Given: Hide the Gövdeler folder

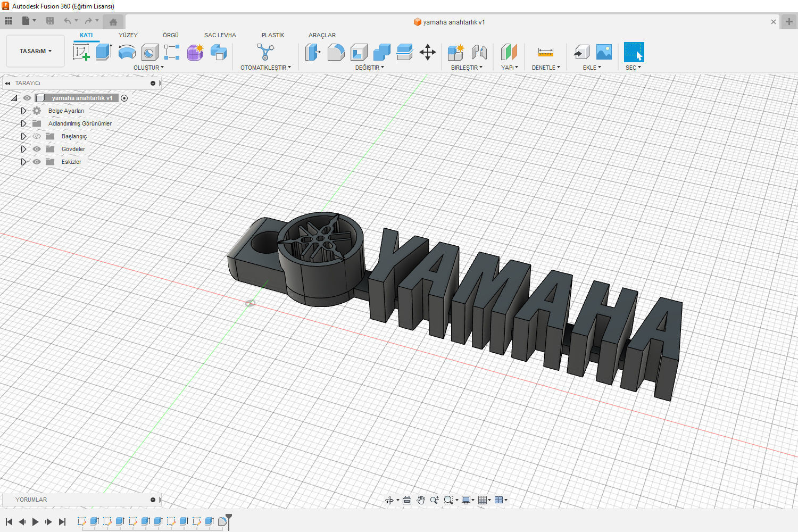Looking at the screenshot, I should [x=37, y=149].
